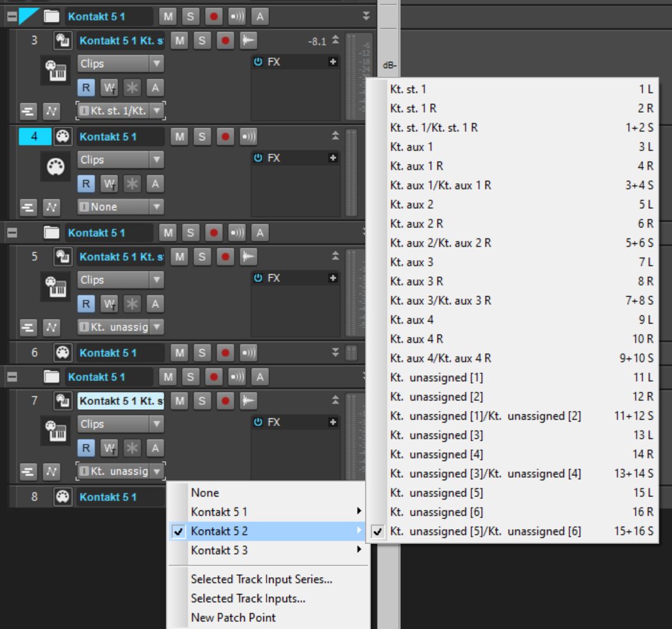Click the synth track icon on track 3

tap(63, 41)
